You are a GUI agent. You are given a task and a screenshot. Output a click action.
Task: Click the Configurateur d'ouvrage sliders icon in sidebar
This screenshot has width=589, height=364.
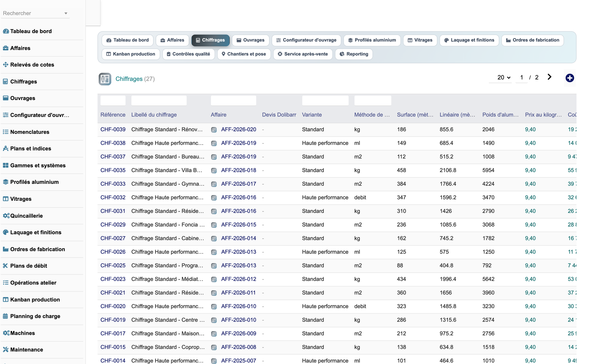6,115
